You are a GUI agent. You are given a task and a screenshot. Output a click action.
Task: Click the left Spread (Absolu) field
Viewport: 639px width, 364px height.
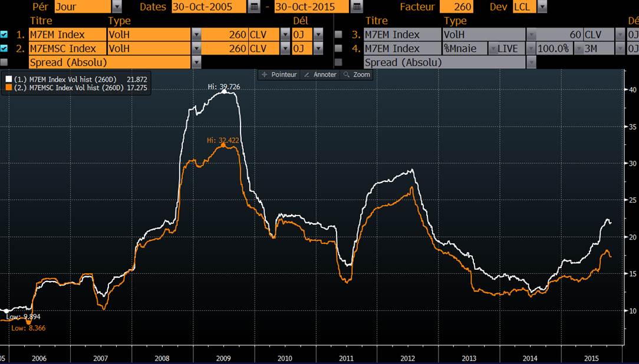pos(110,62)
